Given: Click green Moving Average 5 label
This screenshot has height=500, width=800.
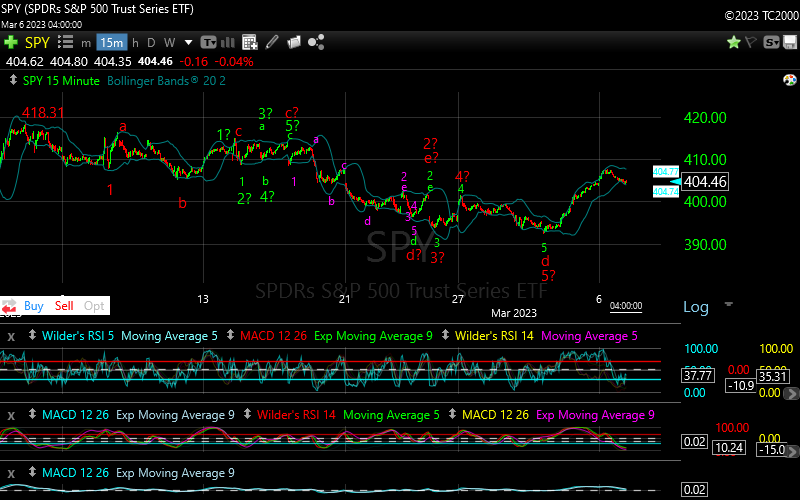Looking at the screenshot, I should click(x=391, y=415).
